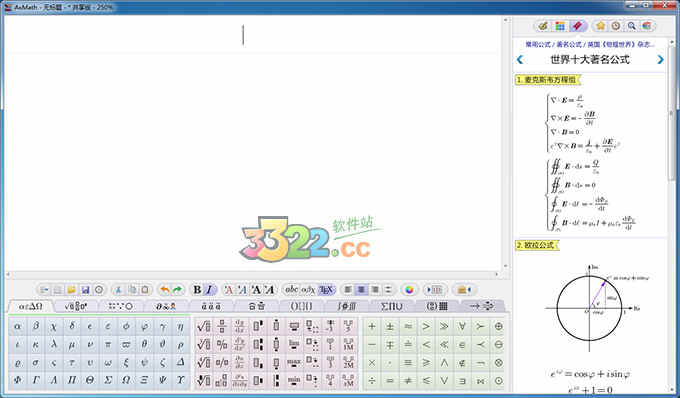Viewport: 680px width, 398px height.
Task: Insert the capital Sigma Σ symbol
Action: pyautogui.click(x=108, y=380)
